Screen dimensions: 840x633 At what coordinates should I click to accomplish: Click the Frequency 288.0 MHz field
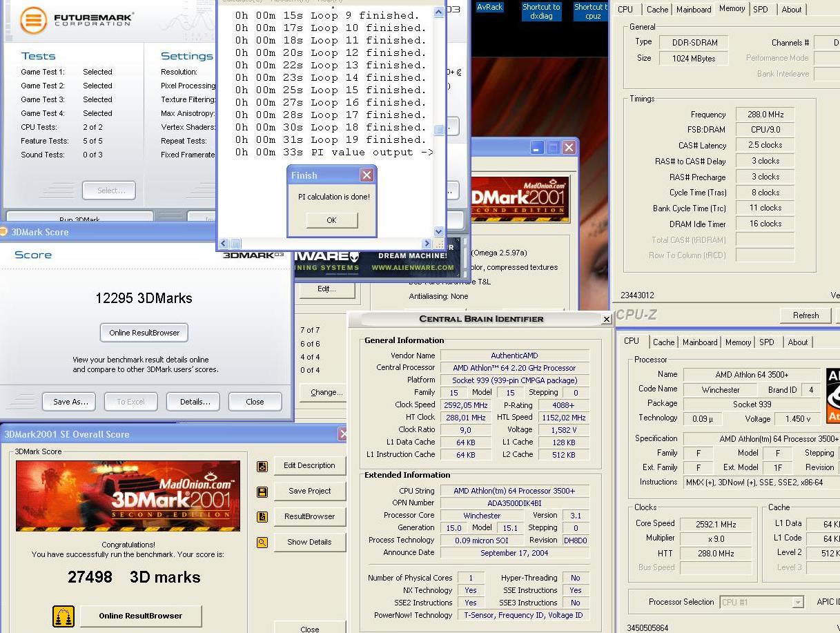coord(765,115)
